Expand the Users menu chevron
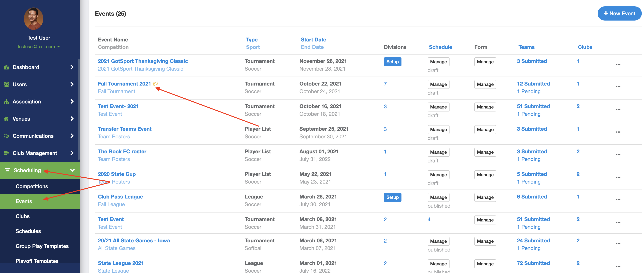The height and width of the screenshot is (273, 644). point(72,84)
